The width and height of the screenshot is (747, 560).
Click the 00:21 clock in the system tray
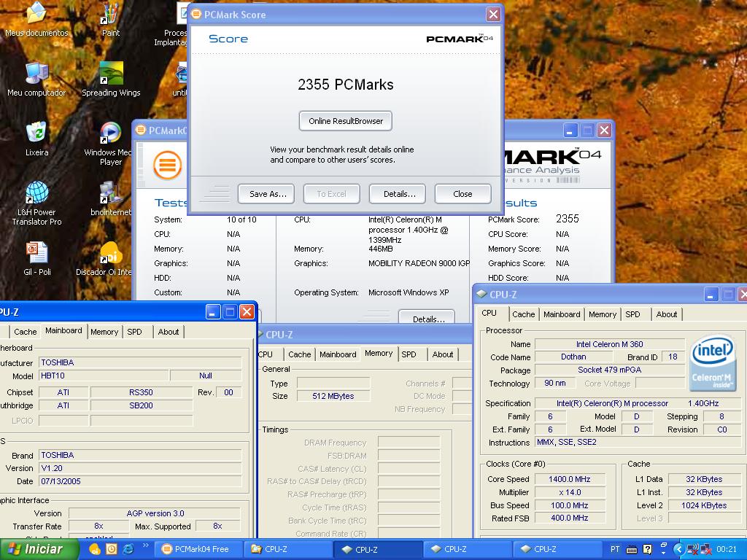pyautogui.click(x=726, y=549)
